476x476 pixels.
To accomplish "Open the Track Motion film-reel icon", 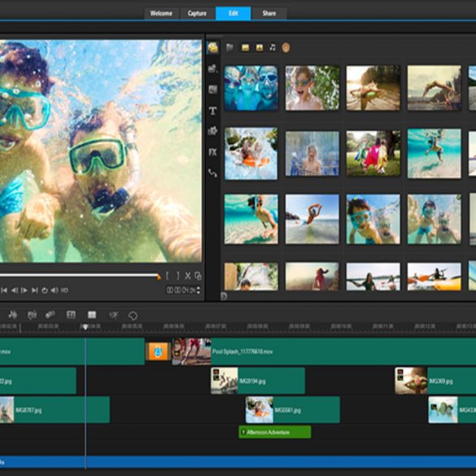I will click(50, 315).
